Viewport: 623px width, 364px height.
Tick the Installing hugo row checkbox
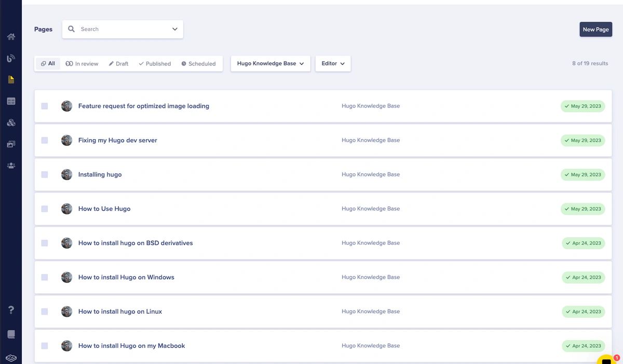pyautogui.click(x=45, y=174)
